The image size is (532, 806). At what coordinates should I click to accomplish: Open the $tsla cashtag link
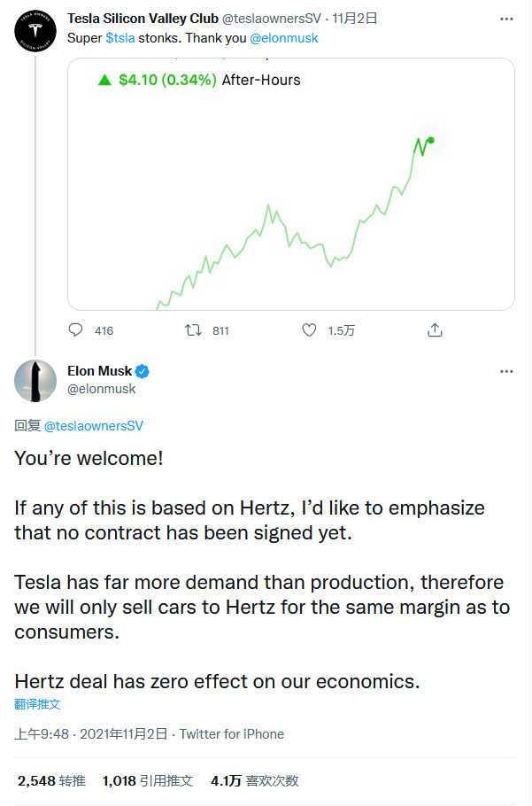[121, 38]
